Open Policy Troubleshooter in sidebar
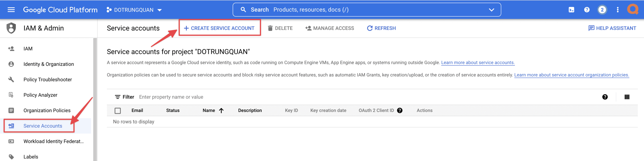644x161 pixels. pyautogui.click(x=48, y=79)
